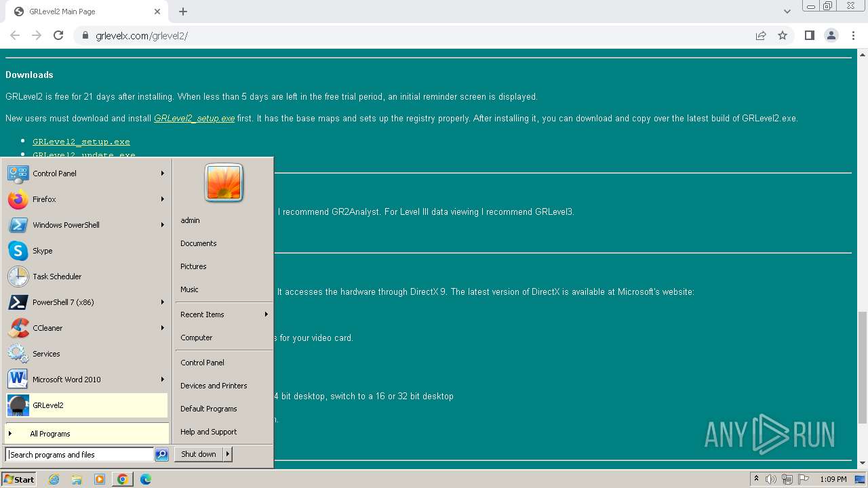Click the Start button
Image resolution: width=868 pixels, height=488 pixels.
click(19, 479)
